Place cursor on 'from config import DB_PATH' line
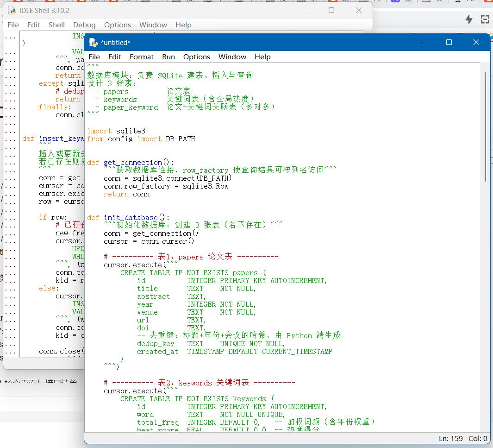This screenshot has width=493, height=448. click(141, 139)
